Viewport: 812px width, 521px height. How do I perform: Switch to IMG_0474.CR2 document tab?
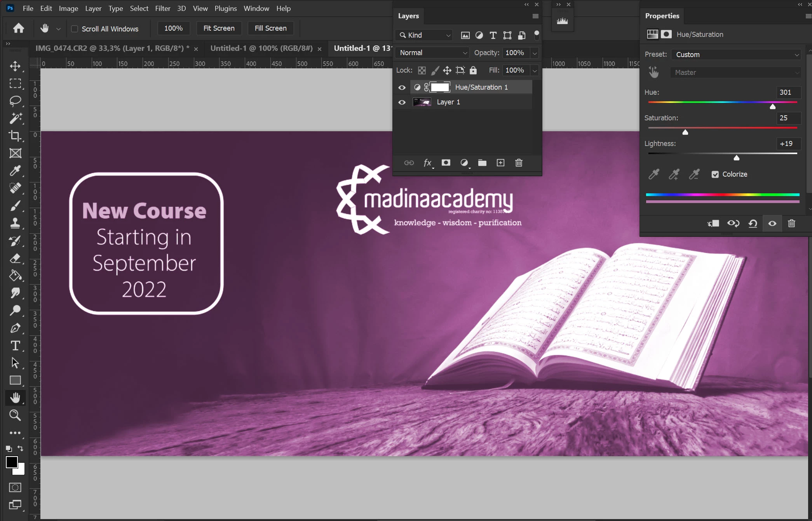[x=112, y=48]
